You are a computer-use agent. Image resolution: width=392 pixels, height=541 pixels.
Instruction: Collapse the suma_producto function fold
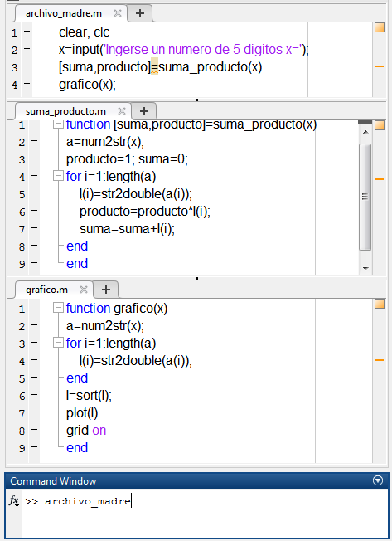click(58, 124)
